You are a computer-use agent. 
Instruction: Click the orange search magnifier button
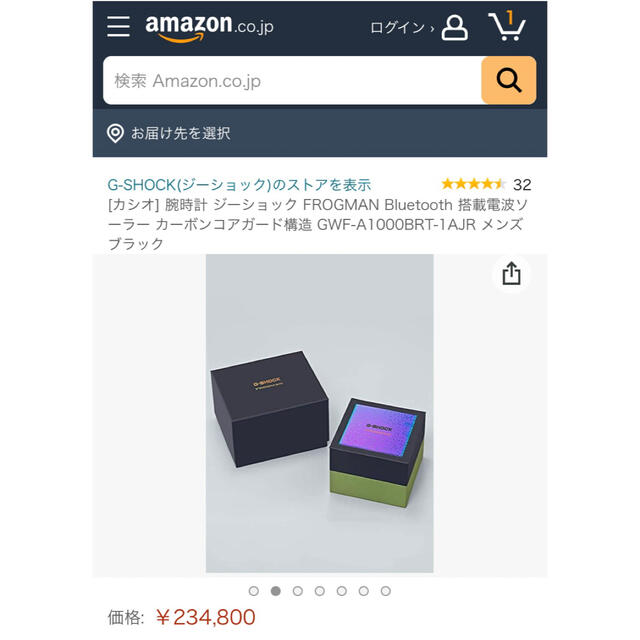(509, 80)
